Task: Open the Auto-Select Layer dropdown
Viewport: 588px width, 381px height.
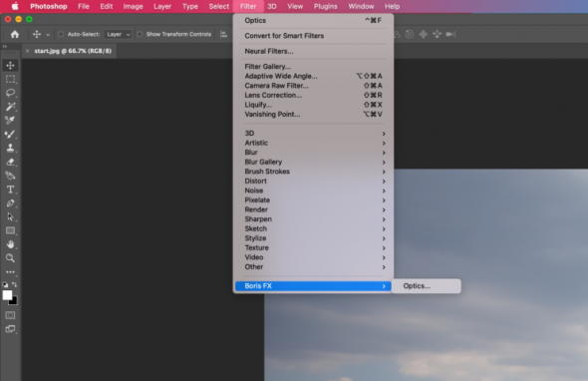Action: [x=118, y=34]
